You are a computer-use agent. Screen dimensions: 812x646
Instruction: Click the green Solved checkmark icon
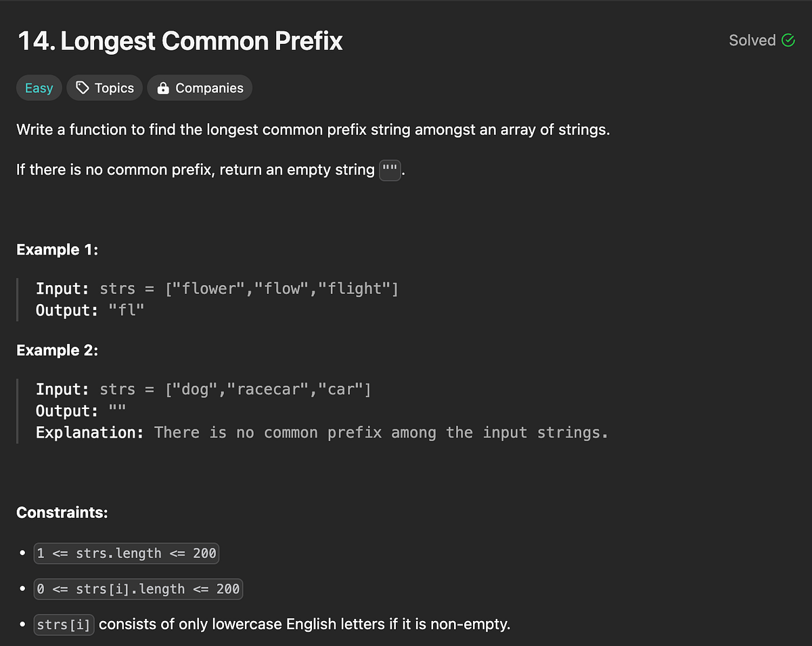click(x=788, y=40)
